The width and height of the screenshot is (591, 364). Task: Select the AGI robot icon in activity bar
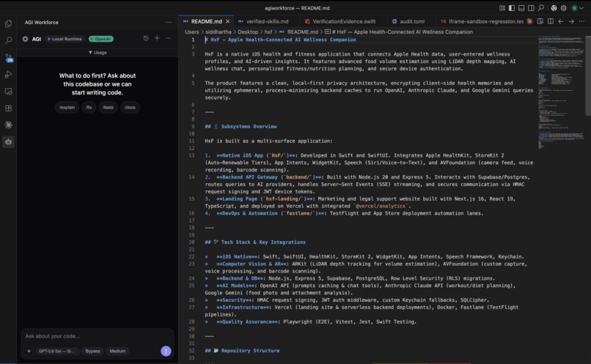(8, 142)
